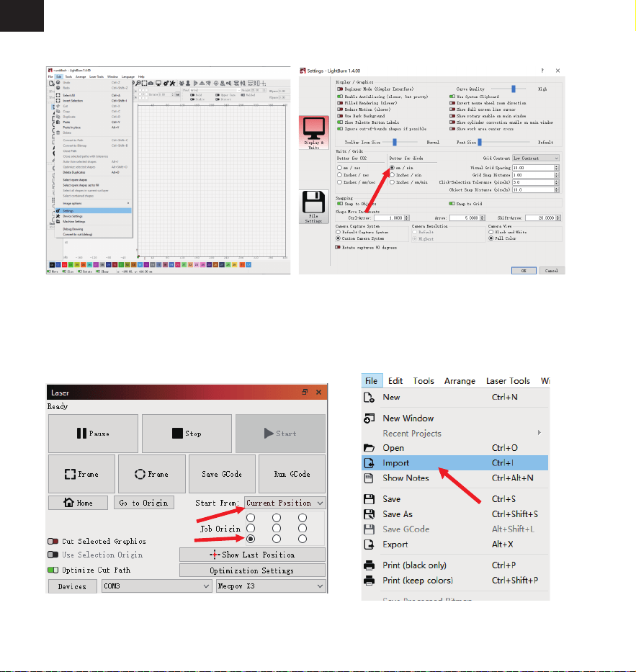Click the Save As icon
The width and height of the screenshot is (636, 672).
369,514
